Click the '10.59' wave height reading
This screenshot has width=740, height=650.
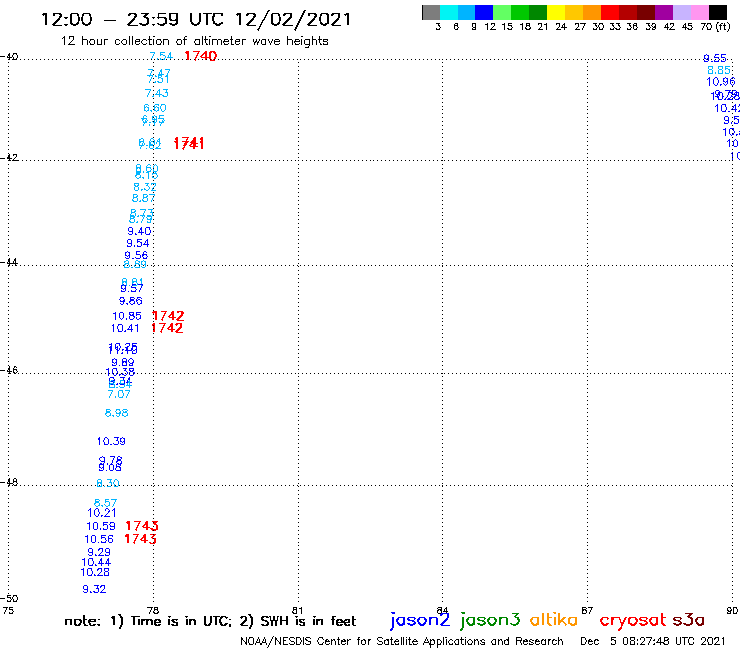coord(101,526)
